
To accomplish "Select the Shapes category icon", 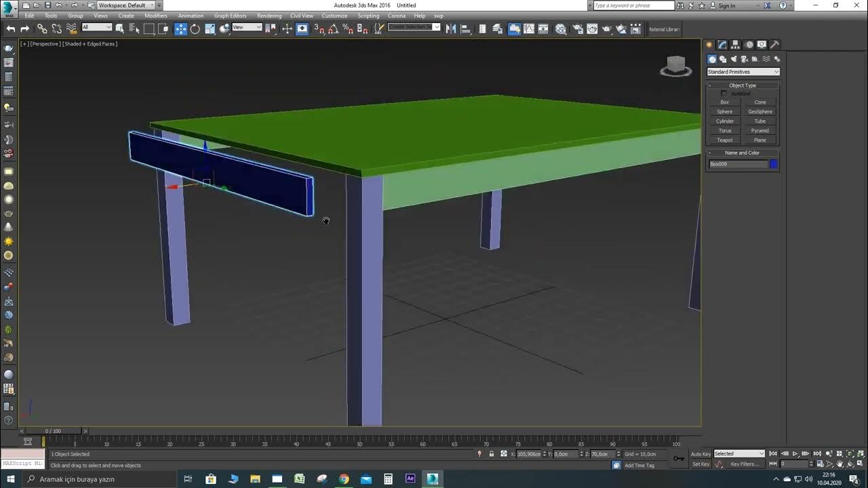I will tap(723, 59).
